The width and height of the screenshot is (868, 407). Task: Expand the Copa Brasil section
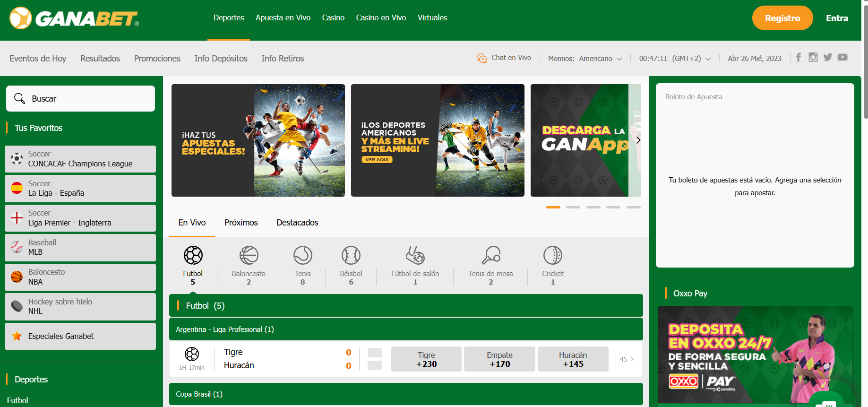[406, 394]
